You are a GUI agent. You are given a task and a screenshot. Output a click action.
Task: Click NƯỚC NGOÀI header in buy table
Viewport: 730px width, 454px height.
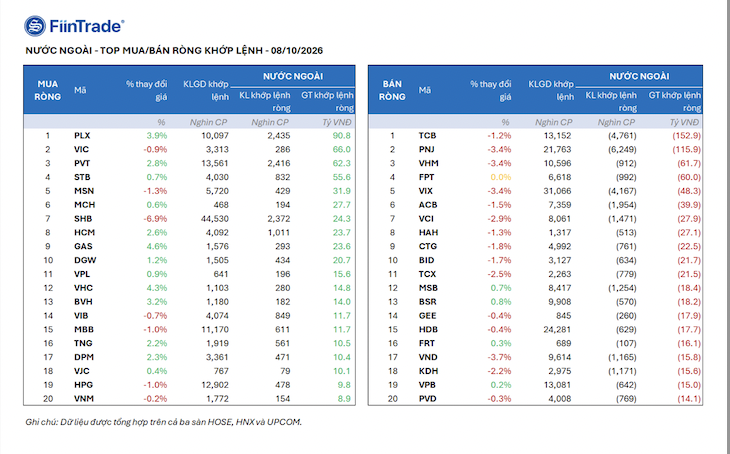point(293,76)
